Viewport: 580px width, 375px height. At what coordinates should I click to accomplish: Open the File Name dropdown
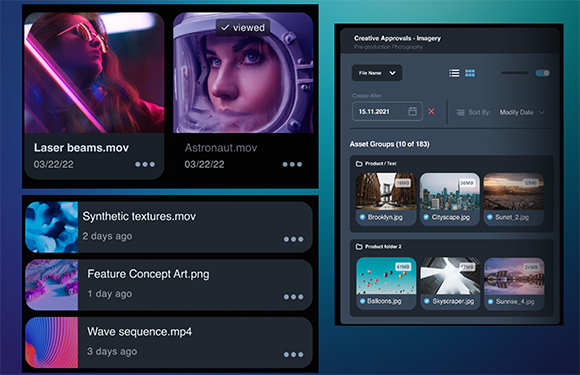377,73
